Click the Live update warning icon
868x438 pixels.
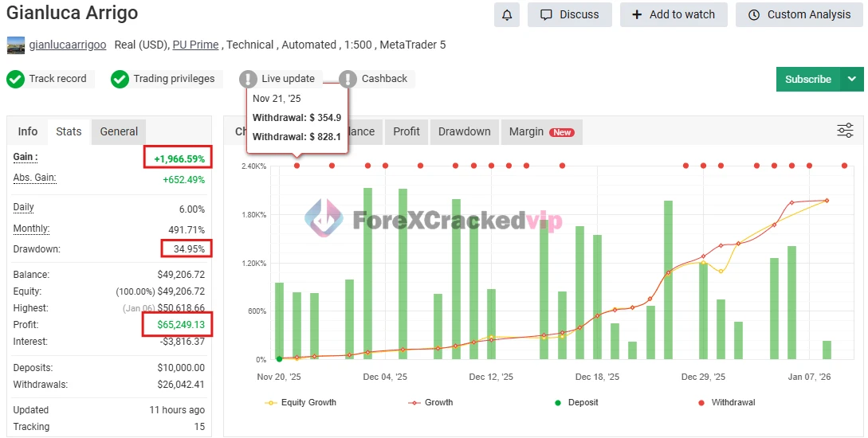click(x=248, y=79)
